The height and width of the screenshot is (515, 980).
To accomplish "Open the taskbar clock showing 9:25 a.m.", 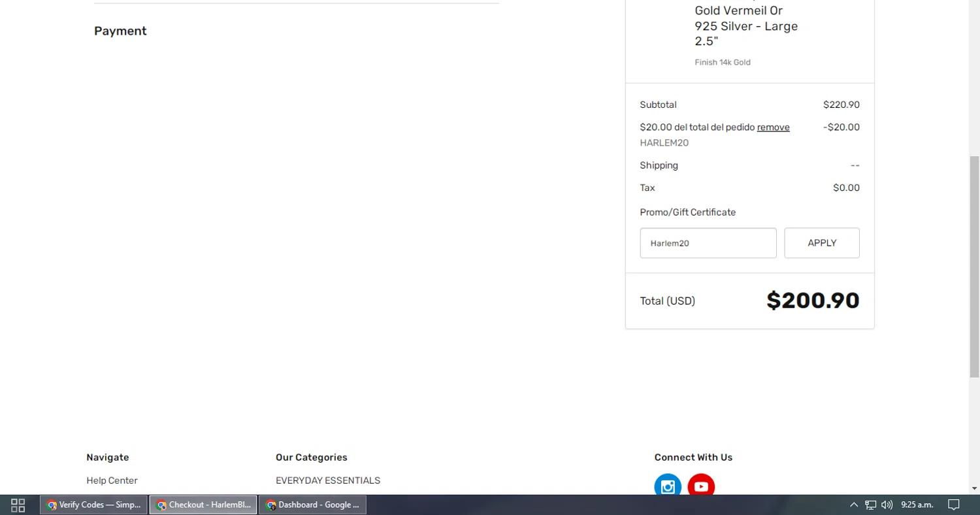I will (917, 505).
